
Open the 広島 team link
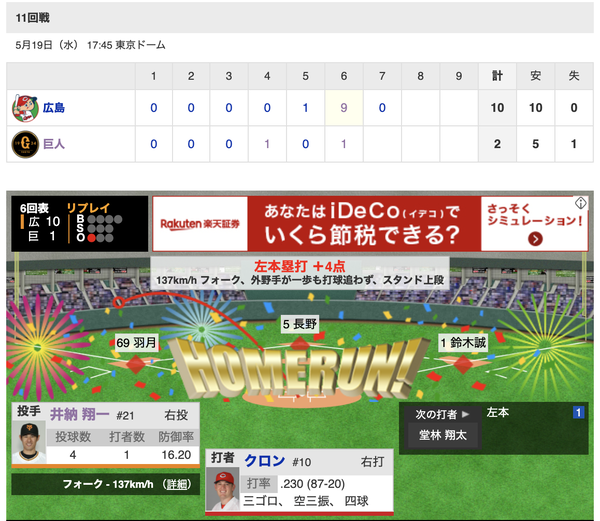[54, 108]
